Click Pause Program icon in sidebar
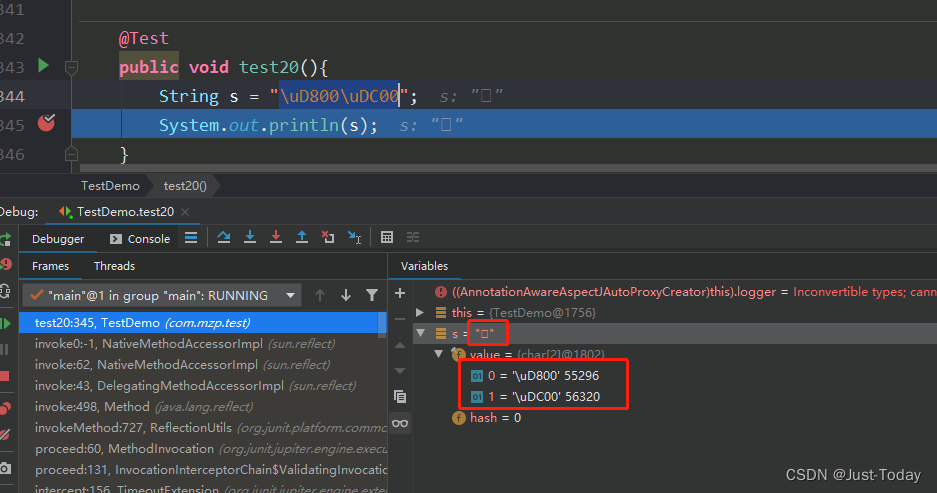Screen dimensions: 937x493 (x=5, y=350)
